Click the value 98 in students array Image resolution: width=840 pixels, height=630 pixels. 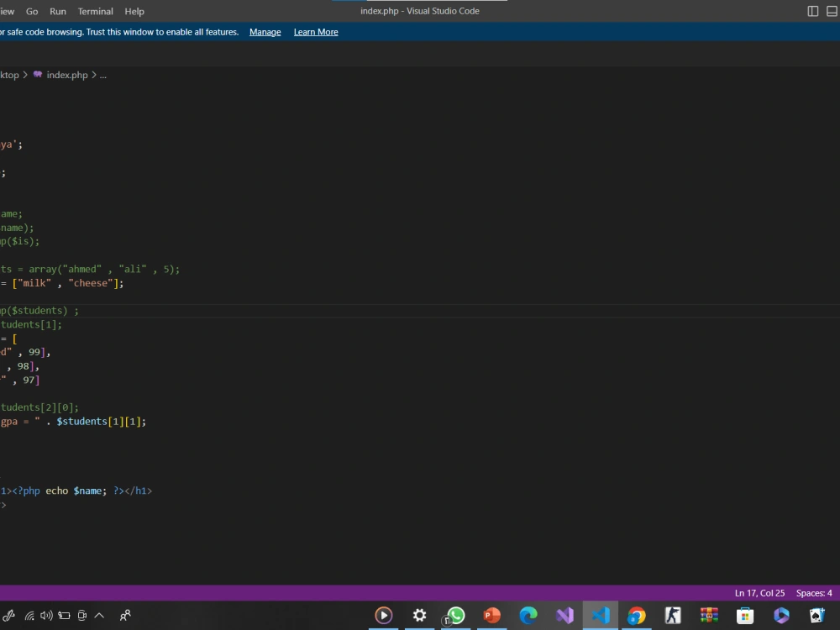[x=23, y=366]
